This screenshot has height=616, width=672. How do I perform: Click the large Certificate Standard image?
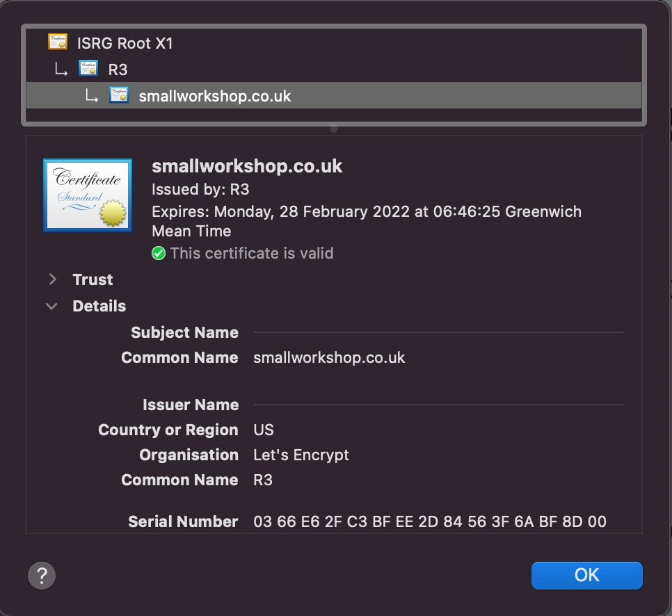click(88, 195)
